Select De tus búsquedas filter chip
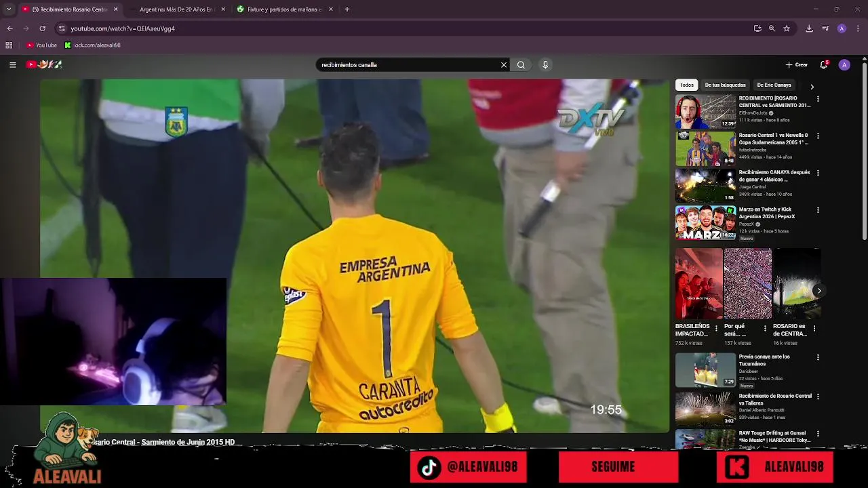The width and height of the screenshot is (868, 488). (725, 85)
